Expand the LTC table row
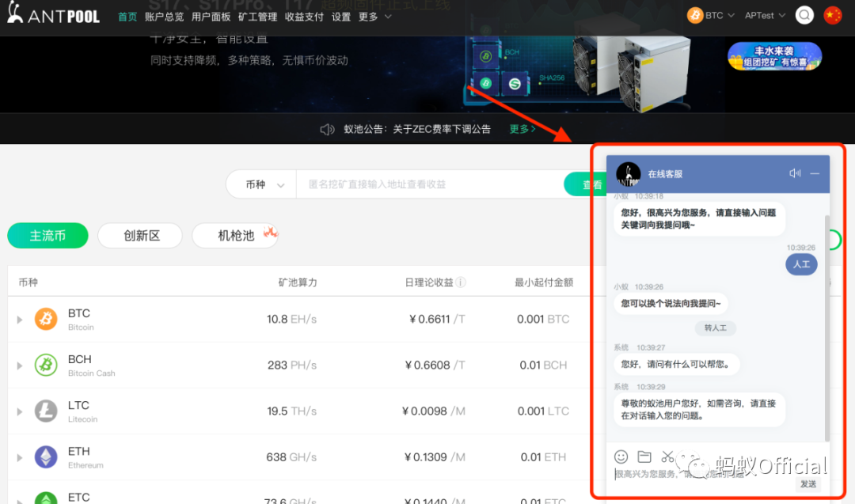855x504 pixels. coord(20,411)
